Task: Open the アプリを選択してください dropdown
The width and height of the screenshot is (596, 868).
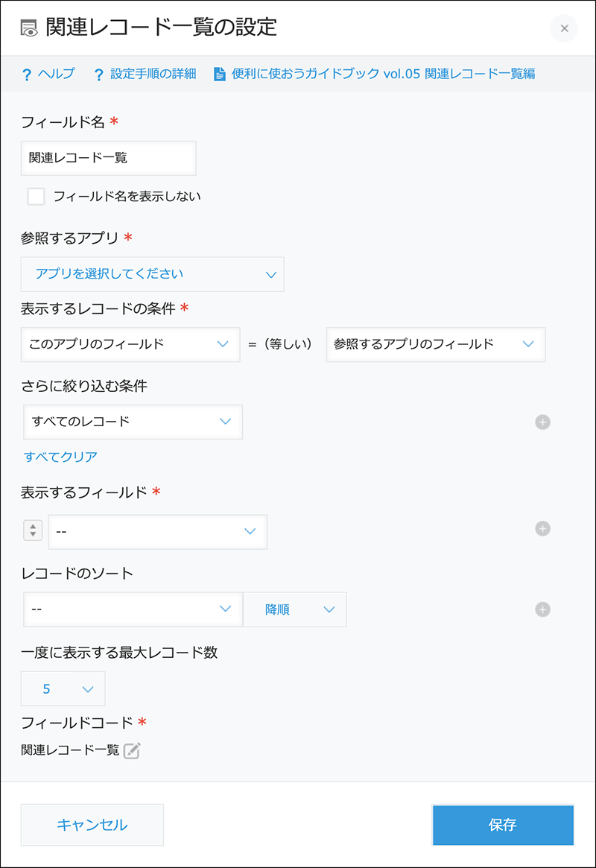Action: tap(153, 274)
